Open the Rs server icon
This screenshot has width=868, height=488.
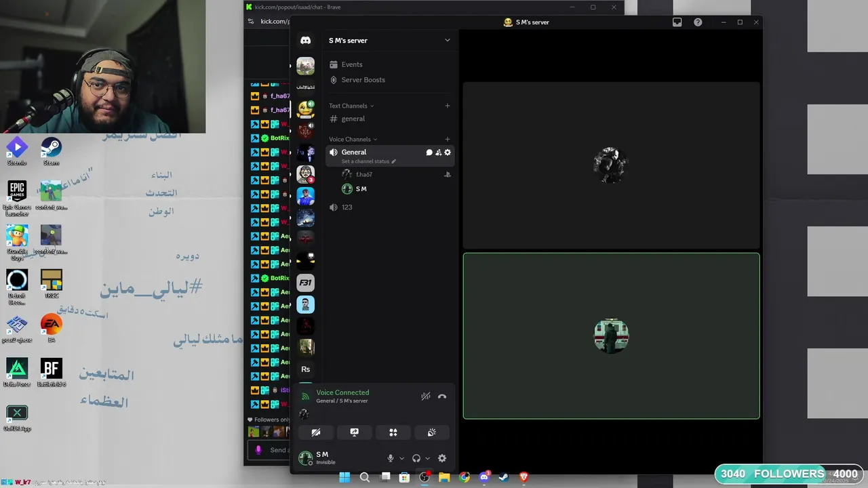305,369
